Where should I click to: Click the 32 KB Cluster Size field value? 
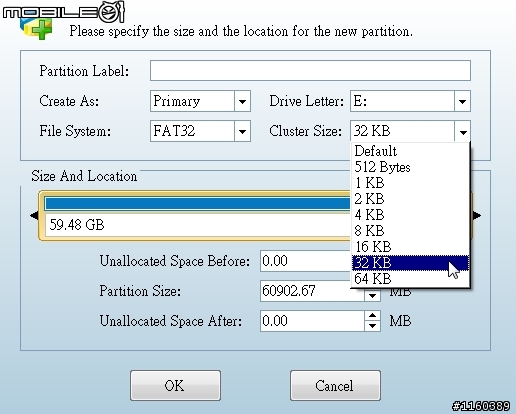[402, 131]
